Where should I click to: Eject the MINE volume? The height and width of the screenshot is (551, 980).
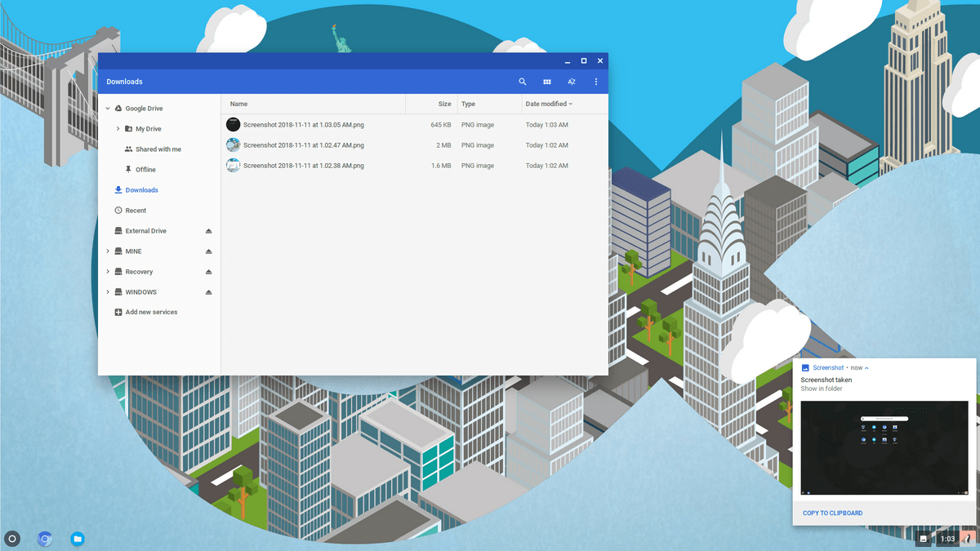point(208,251)
